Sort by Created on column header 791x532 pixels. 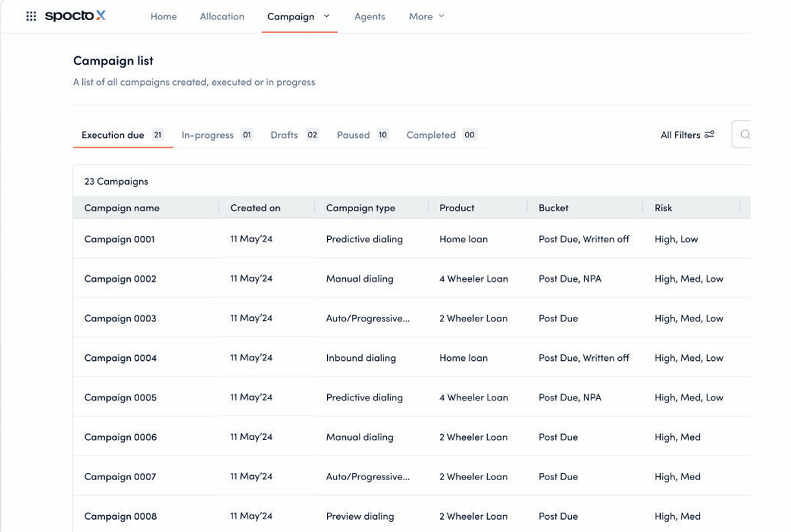pyautogui.click(x=255, y=208)
